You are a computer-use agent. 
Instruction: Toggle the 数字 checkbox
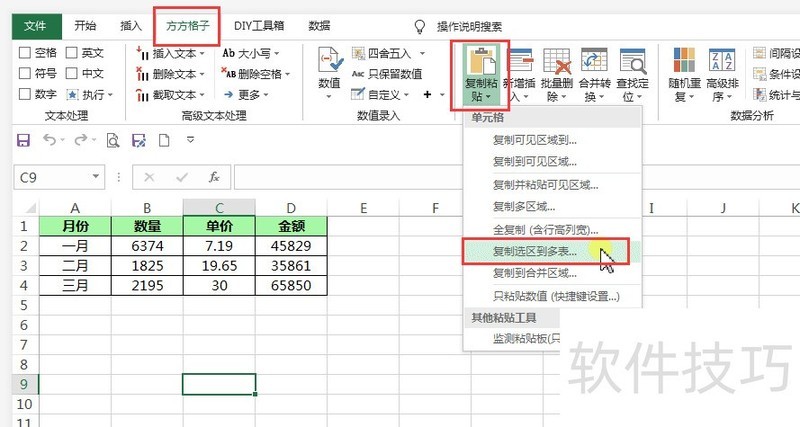pyautogui.click(x=24, y=94)
